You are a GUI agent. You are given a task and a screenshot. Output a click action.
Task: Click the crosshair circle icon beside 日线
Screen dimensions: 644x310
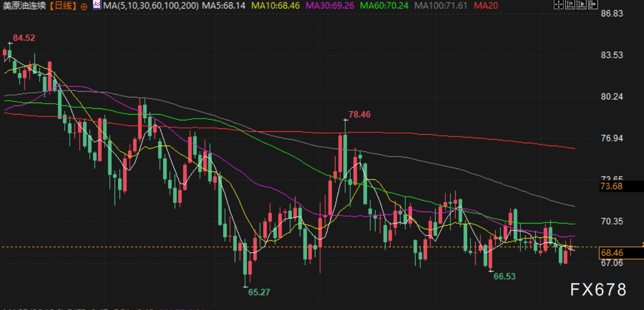coord(84,6)
